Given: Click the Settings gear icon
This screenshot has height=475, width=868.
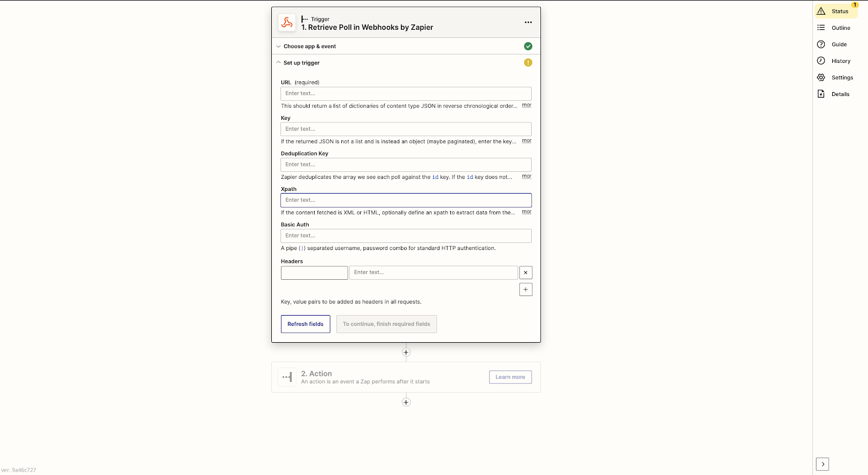Looking at the screenshot, I should click(821, 78).
